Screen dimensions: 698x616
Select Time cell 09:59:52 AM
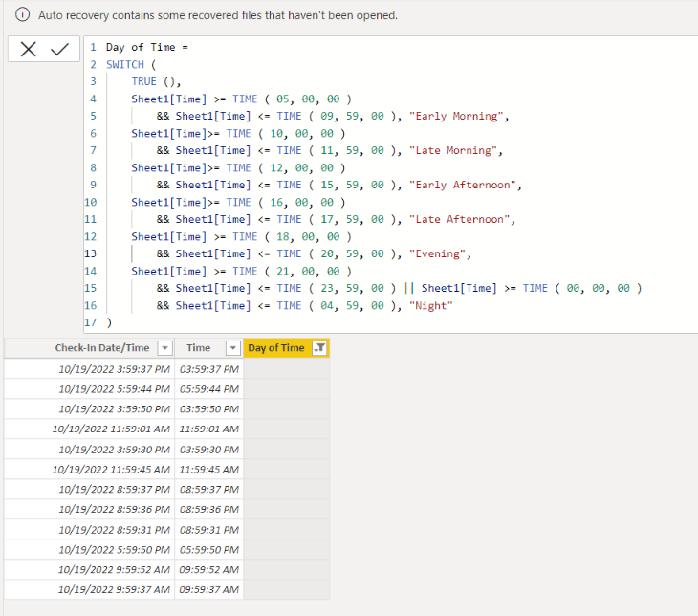click(x=209, y=570)
